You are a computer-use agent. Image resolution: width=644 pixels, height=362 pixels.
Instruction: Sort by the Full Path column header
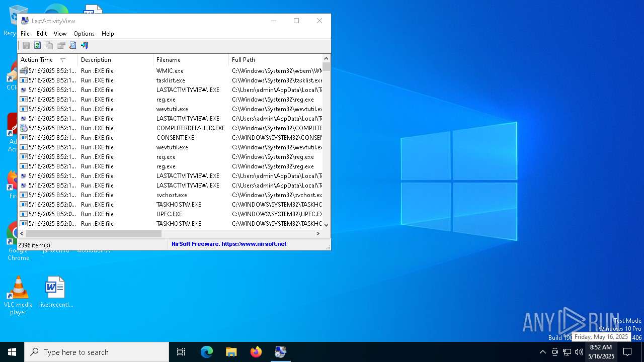click(x=276, y=60)
